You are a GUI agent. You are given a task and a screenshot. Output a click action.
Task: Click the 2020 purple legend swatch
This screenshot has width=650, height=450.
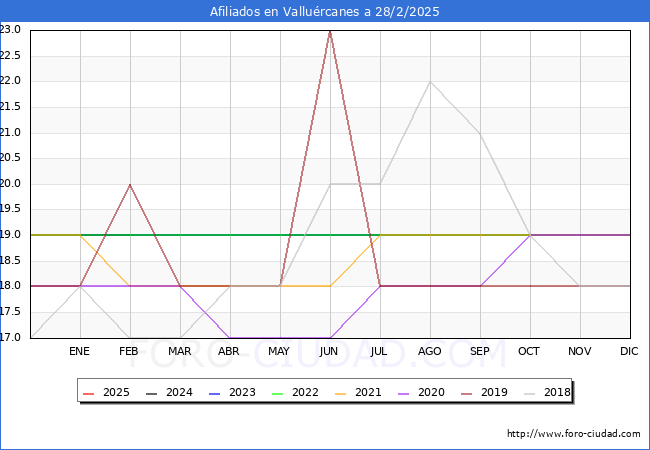pyautogui.click(x=403, y=393)
